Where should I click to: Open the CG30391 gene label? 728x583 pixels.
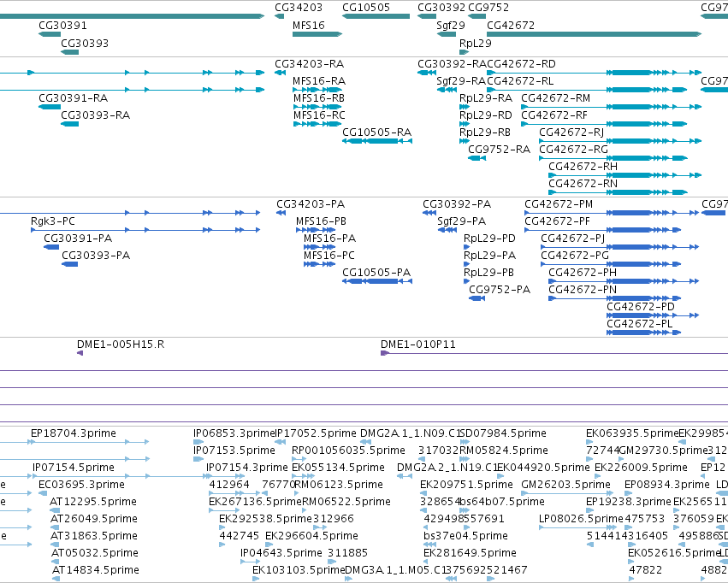62,25
